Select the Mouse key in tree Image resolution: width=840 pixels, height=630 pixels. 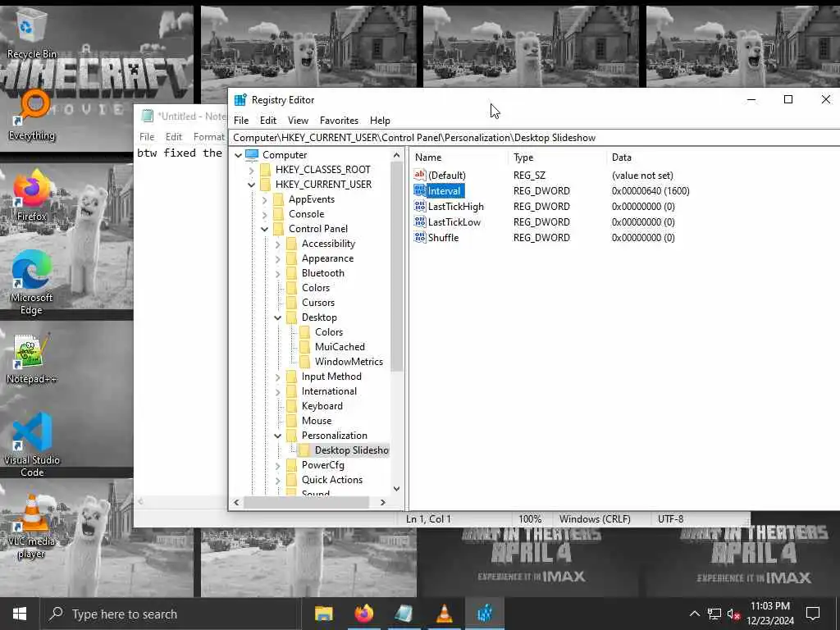(x=316, y=421)
